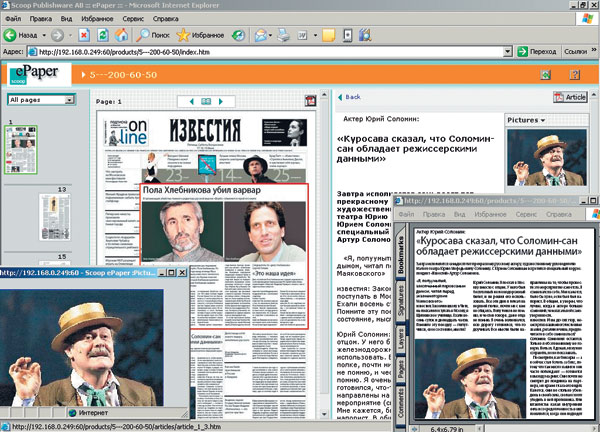600x432 pixels.
Task: Click the Print icon in browser toolbar
Action: pyautogui.click(x=285, y=34)
